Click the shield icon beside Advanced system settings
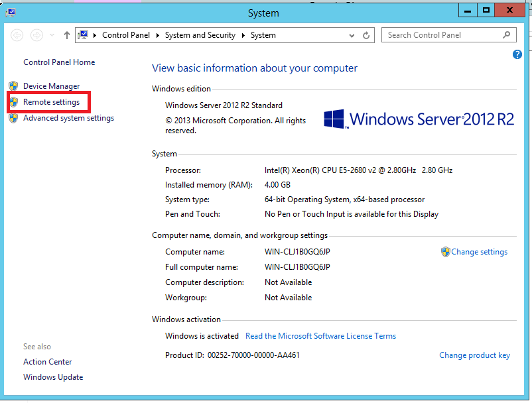This screenshot has width=532, height=403. [x=13, y=118]
